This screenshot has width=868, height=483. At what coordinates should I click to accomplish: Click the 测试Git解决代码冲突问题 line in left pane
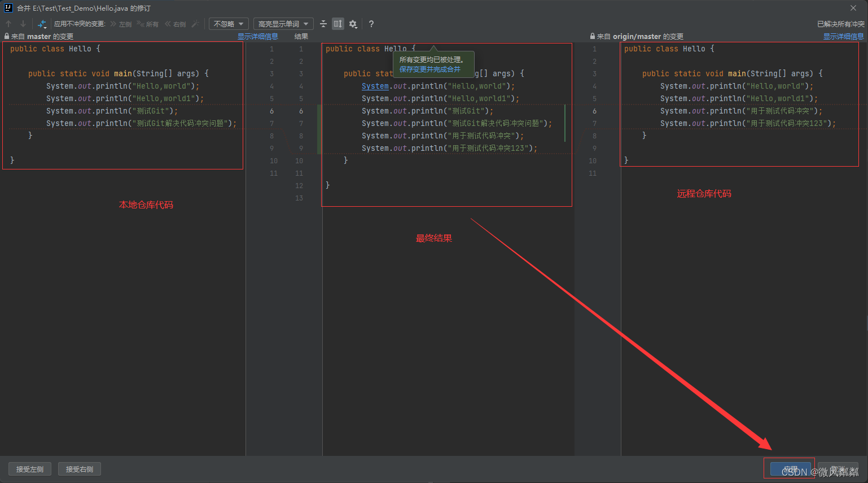click(141, 123)
